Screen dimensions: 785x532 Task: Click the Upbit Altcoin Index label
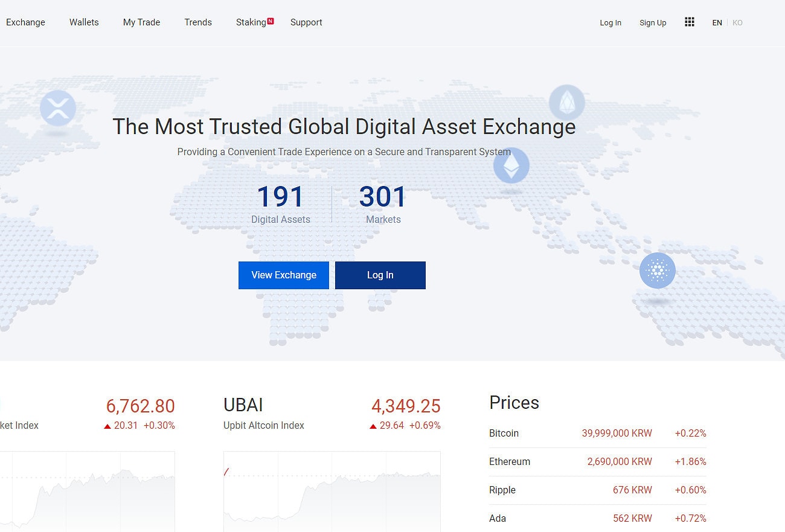[x=264, y=426]
